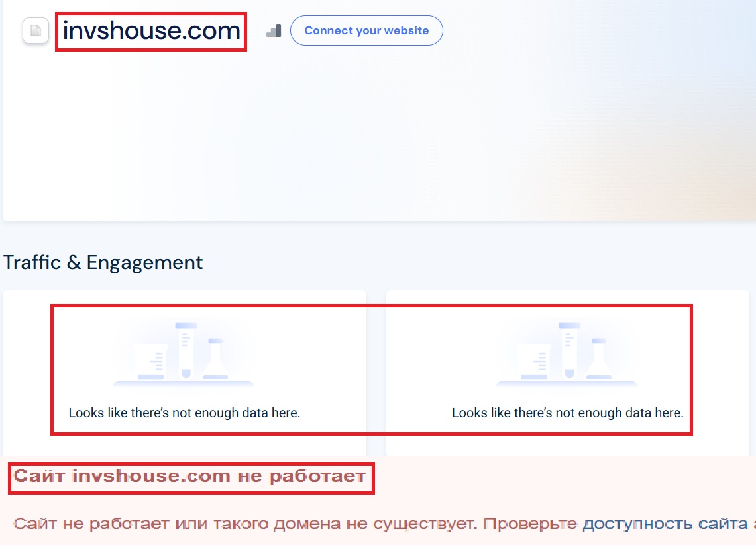
Task: Click the document page icon beside the domain
Action: coord(35,30)
